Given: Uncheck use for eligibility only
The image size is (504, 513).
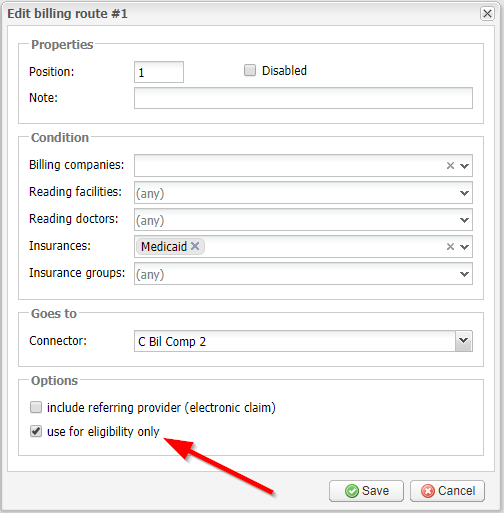Looking at the screenshot, I should pos(36,431).
